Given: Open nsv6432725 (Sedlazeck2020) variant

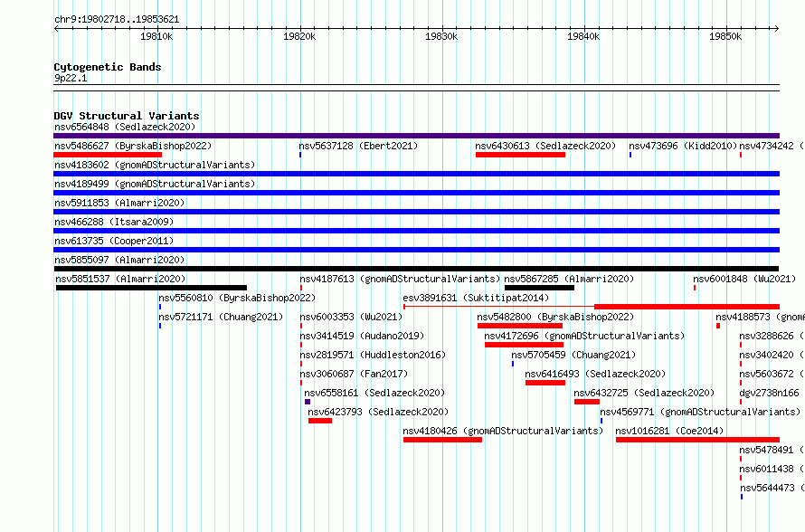Looking at the screenshot, I should point(644,393).
